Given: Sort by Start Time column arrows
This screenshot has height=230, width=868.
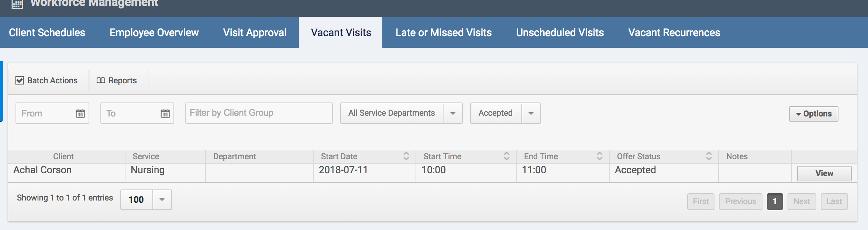Looking at the screenshot, I should 507,156.
